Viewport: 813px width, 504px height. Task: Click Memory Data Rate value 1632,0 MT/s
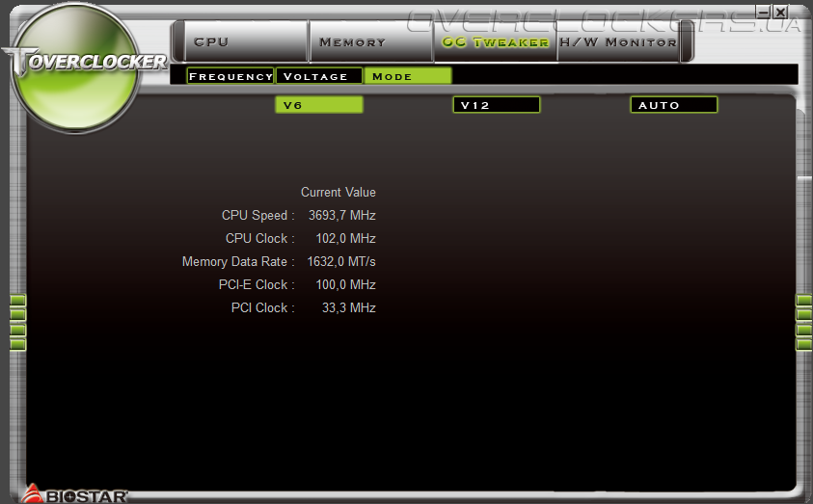click(341, 261)
